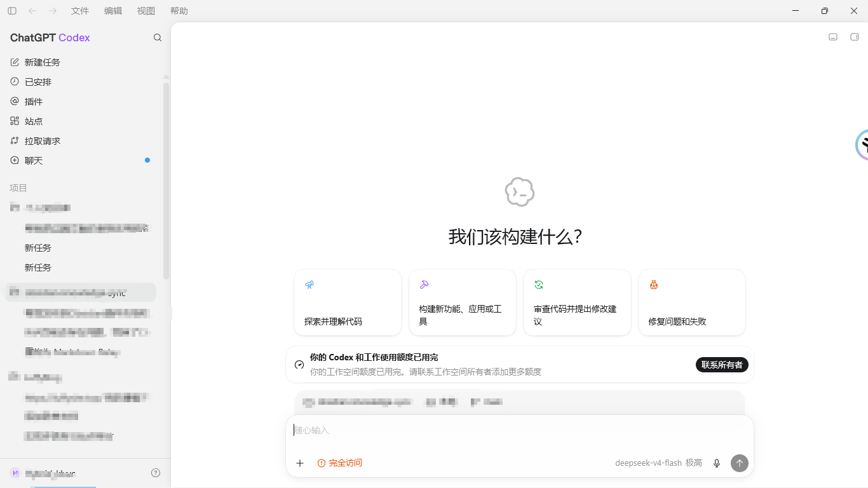Start a 新建任务 from sidebar
Image resolution: width=868 pixels, height=488 pixels.
click(x=81, y=62)
